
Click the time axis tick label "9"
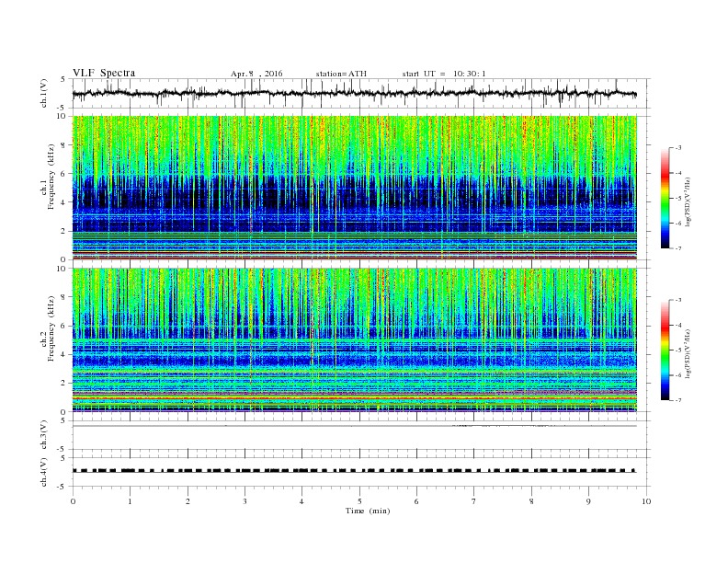[588, 501]
